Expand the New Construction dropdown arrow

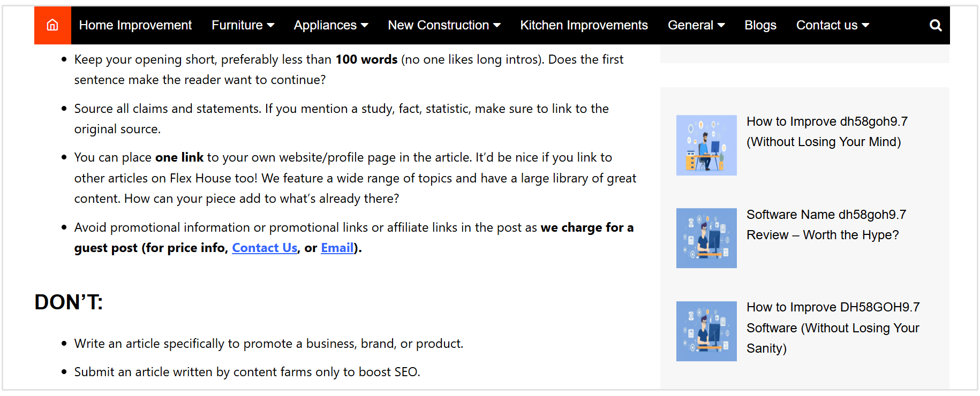pyautogui.click(x=497, y=25)
